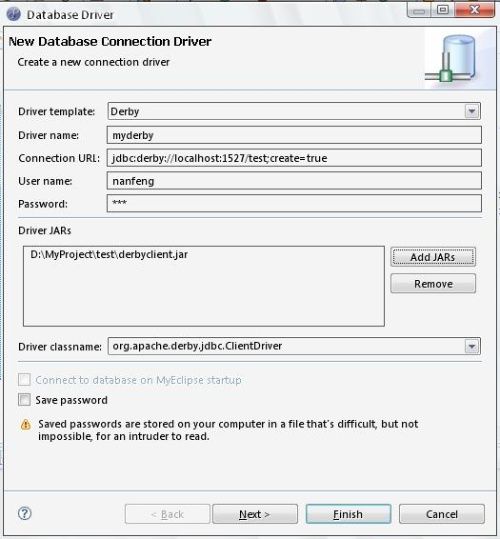This screenshot has height=539, width=500.
Task: Open the Driver template dropdown arrow
Action: [472, 111]
